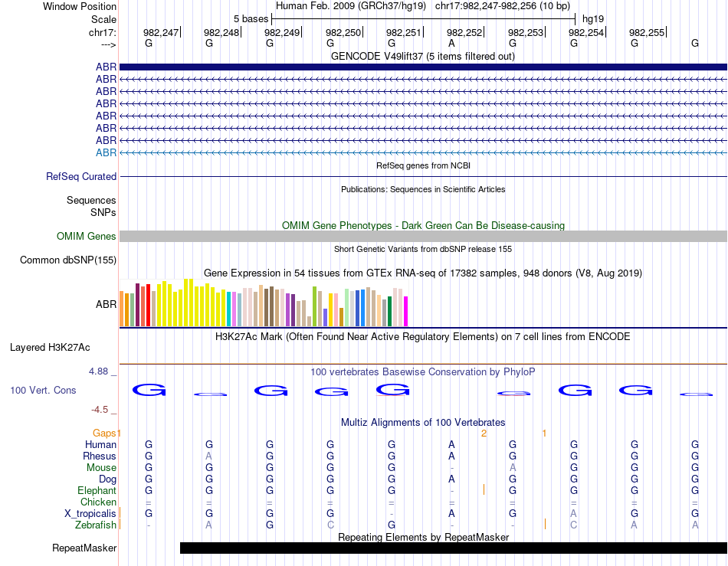Viewport: 728px width, 566px height.
Task: Click the 'RefSeq genes from NCBI' title
Action: (x=423, y=165)
